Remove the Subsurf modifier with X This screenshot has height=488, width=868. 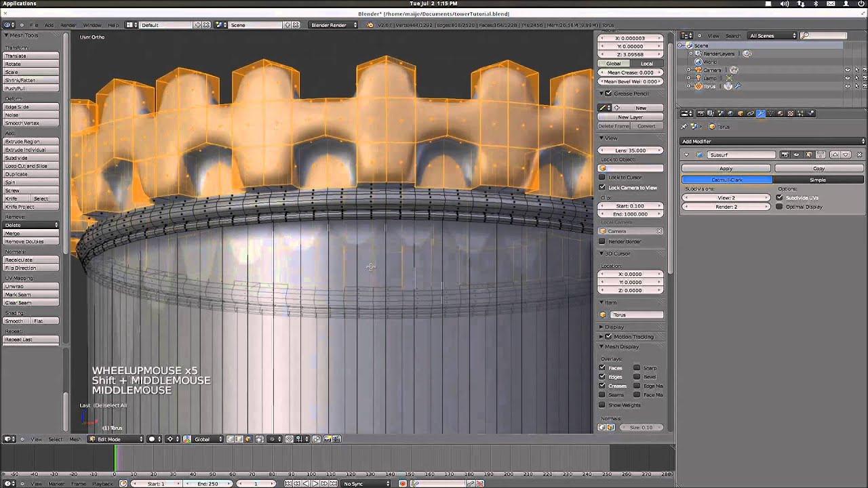click(x=859, y=155)
